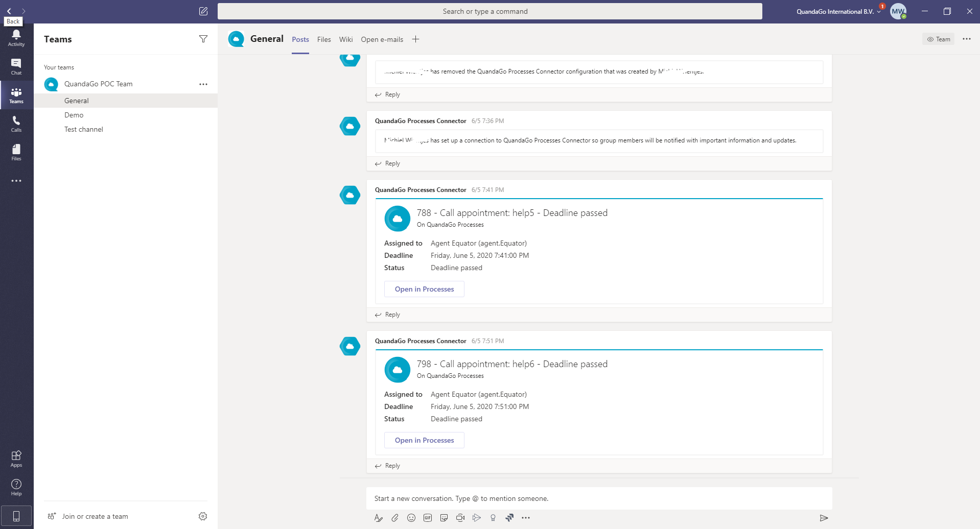Start a new chat with compose icon

point(203,11)
